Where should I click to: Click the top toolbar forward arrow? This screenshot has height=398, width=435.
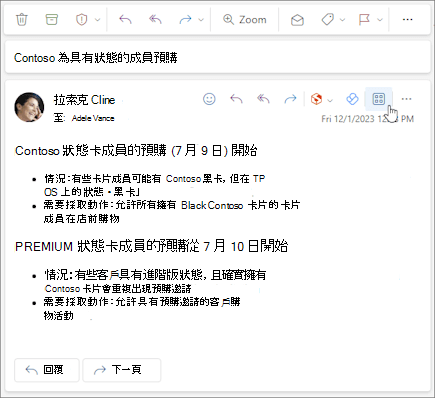point(185,20)
